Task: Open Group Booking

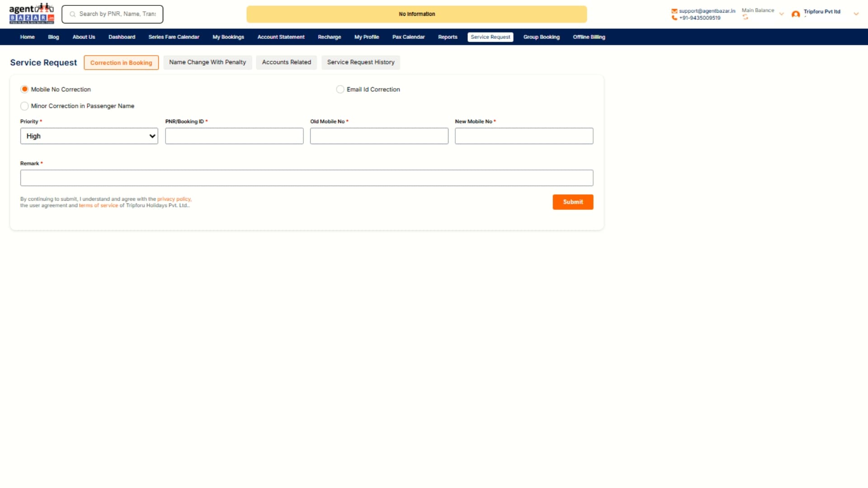Action: point(541,37)
